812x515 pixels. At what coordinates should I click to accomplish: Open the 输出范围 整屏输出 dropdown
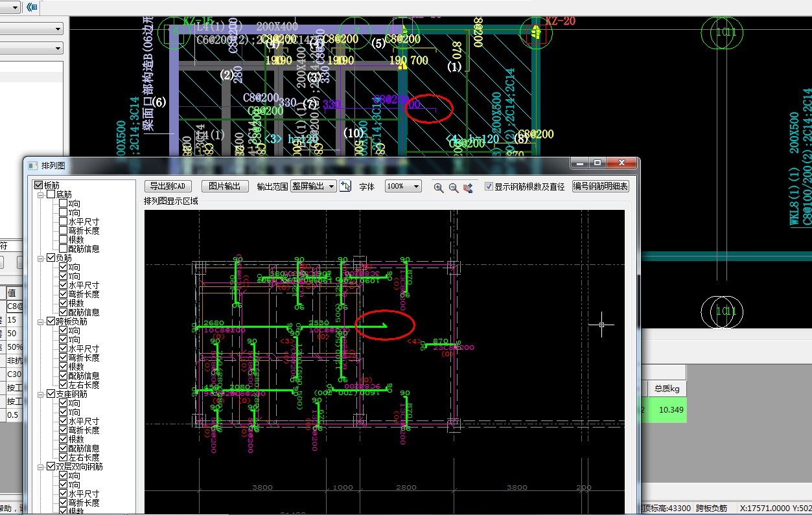314,187
